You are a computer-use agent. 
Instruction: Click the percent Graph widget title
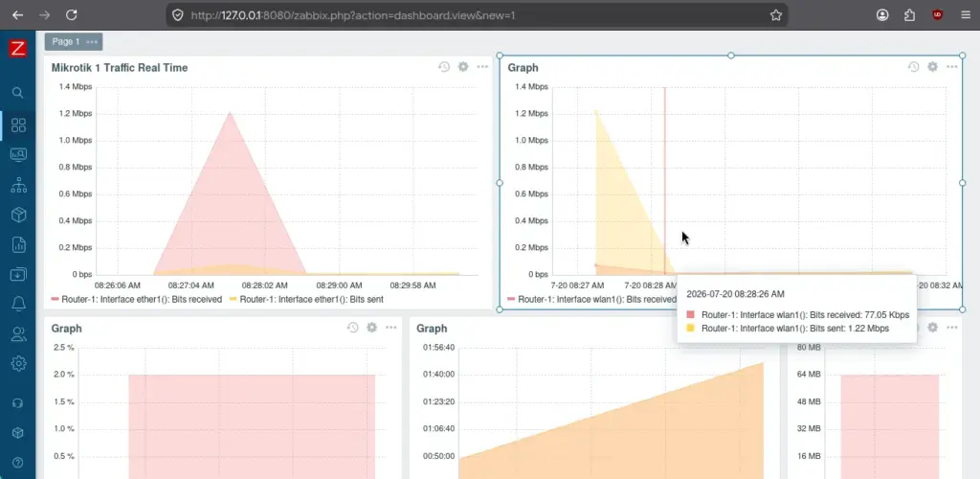tap(66, 329)
